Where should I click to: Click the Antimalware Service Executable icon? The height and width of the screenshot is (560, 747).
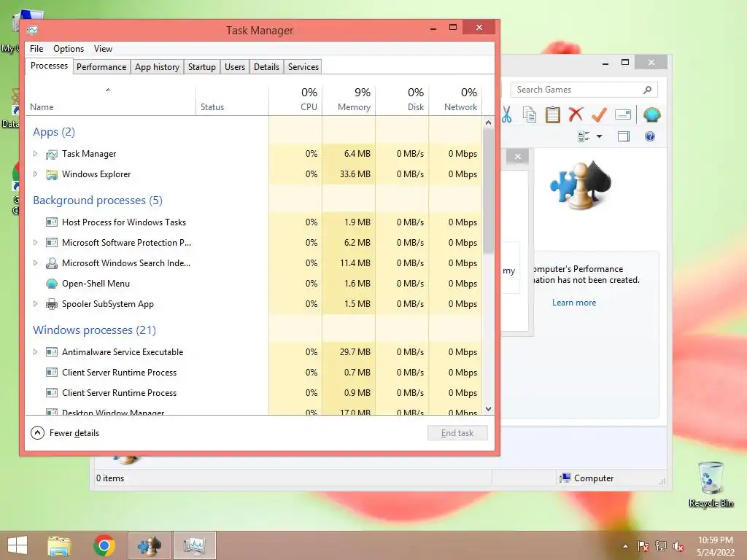tap(52, 352)
